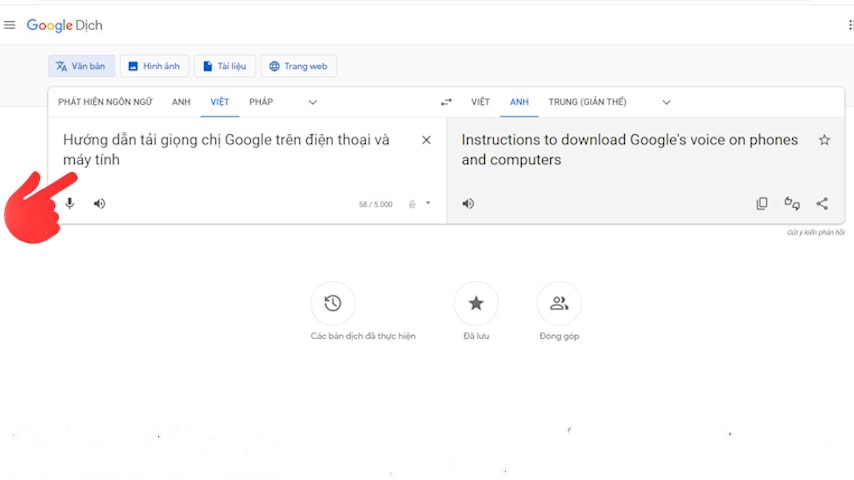Expand the source language list chevron
The height and width of the screenshot is (480, 854).
pyautogui.click(x=313, y=102)
